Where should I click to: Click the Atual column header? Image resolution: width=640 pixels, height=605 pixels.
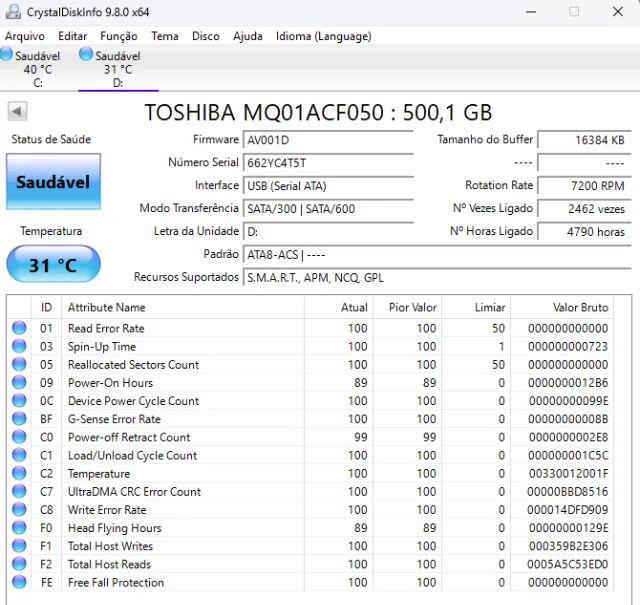click(339, 307)
